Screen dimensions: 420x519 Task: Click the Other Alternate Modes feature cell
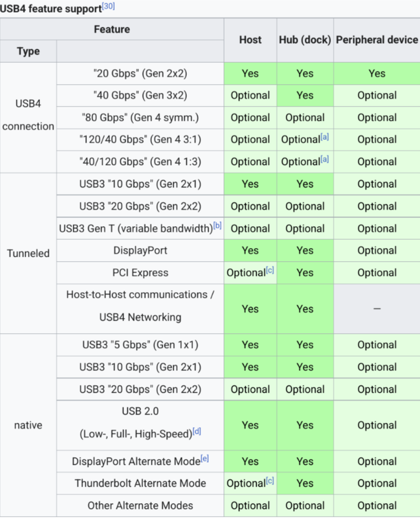(140, 505)
